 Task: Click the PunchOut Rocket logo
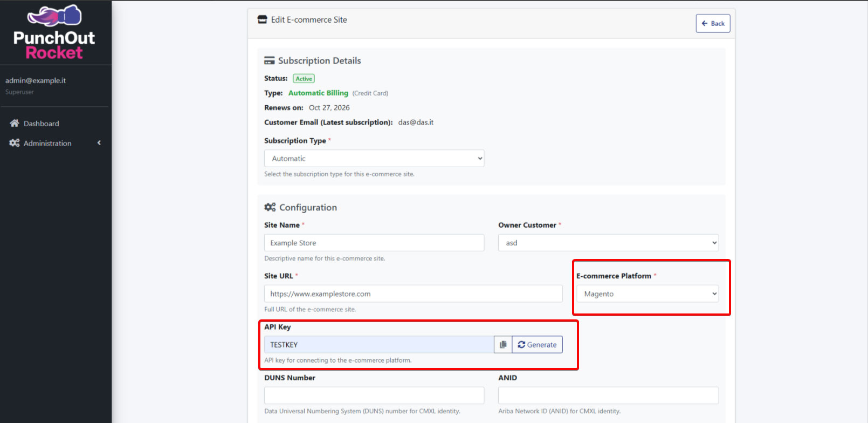pos(54,32)
